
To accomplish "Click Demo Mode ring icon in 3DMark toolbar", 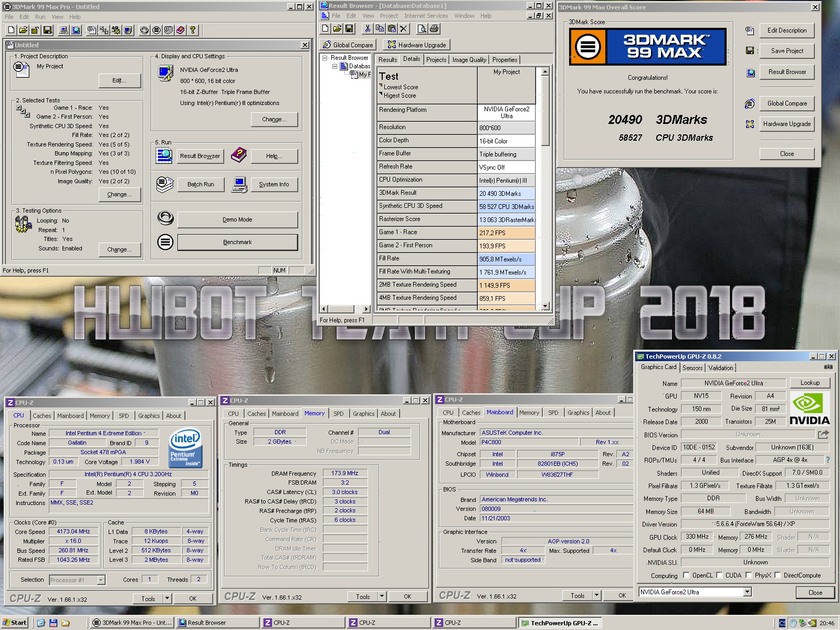I will pyautogui.click(x=144, y=30).
